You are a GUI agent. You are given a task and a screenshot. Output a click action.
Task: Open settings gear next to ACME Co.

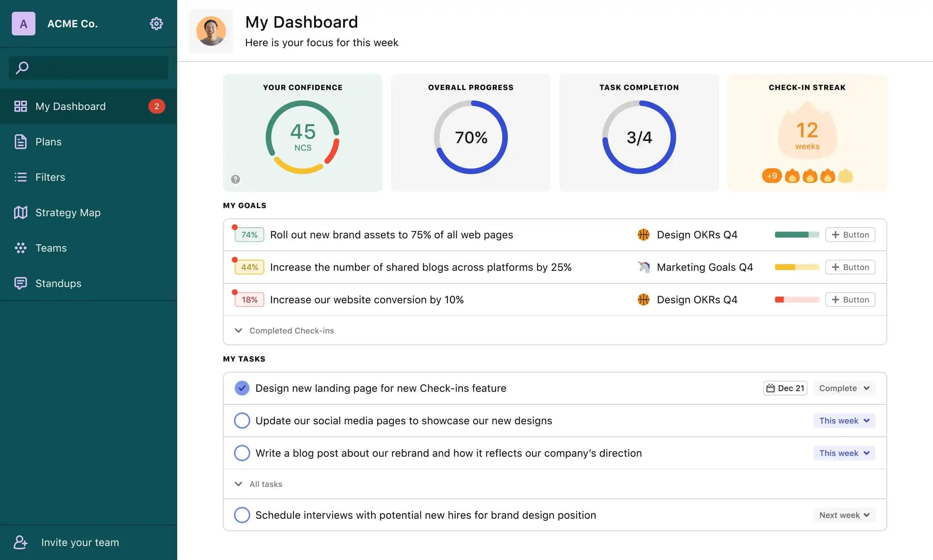pyautogui.click(x=156, y=23)
